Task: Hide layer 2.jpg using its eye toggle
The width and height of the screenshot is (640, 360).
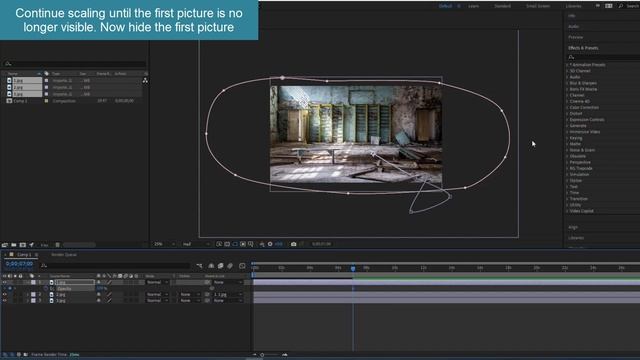Action: [4, 294]
